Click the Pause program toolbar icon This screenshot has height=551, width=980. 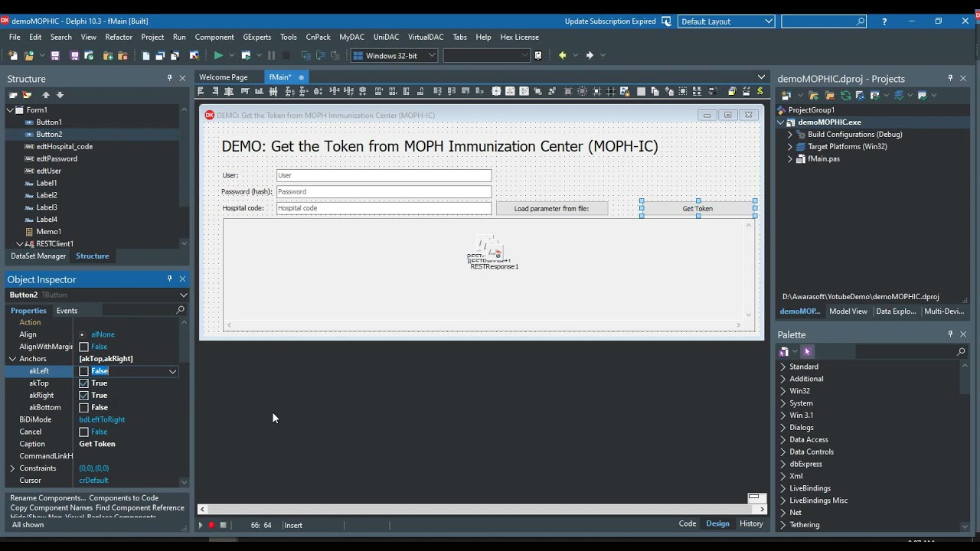point(271,55)
